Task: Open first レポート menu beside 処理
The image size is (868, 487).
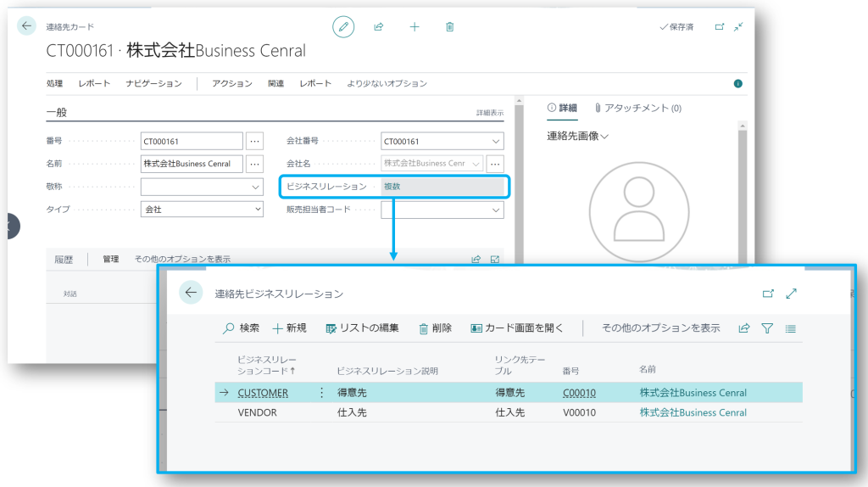Action: [x=94, y=84]
